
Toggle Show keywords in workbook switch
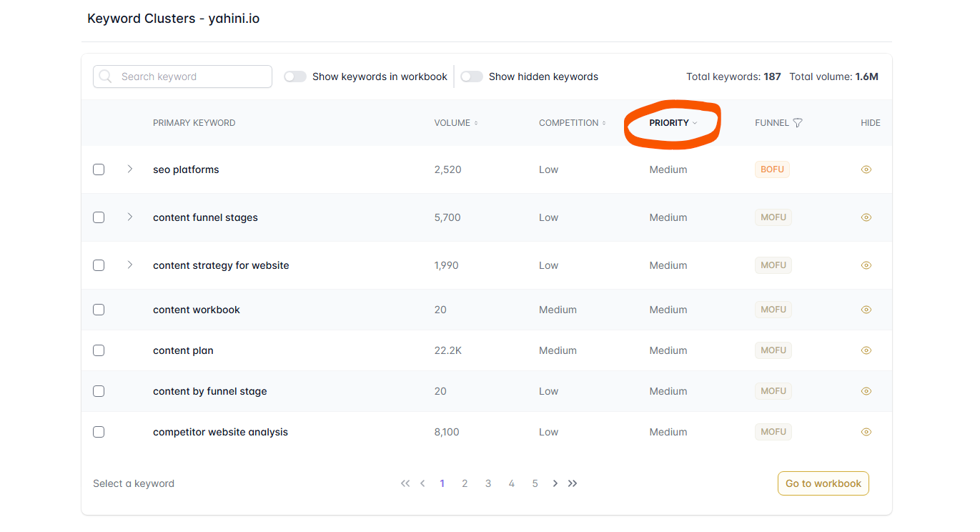click(295, 77)
